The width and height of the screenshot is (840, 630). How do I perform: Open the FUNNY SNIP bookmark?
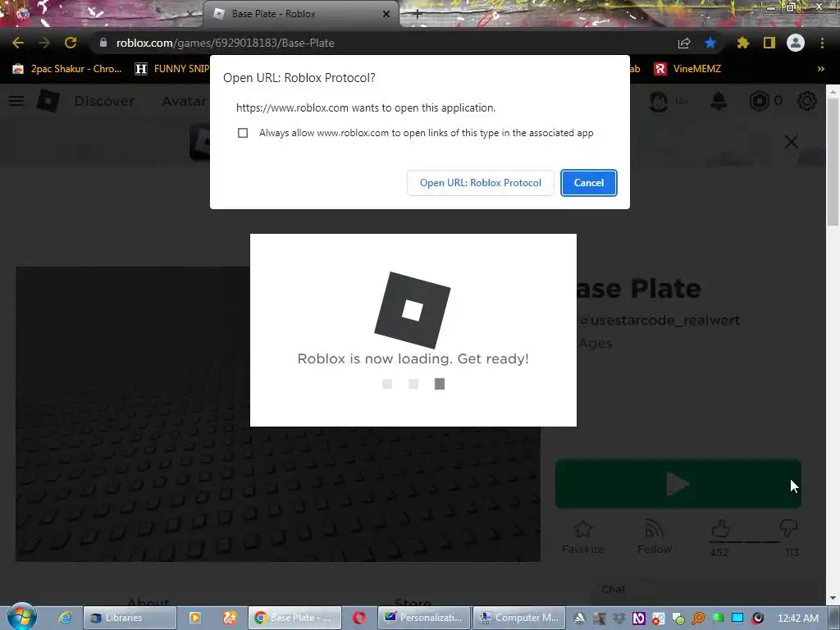click(x=171, y=69)
